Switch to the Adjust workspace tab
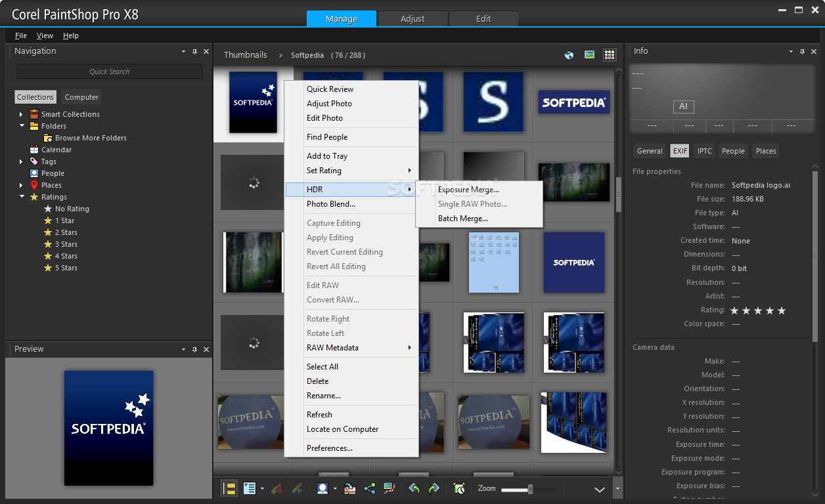The height and width of the screenshot is (504, 825). [412, 18]
